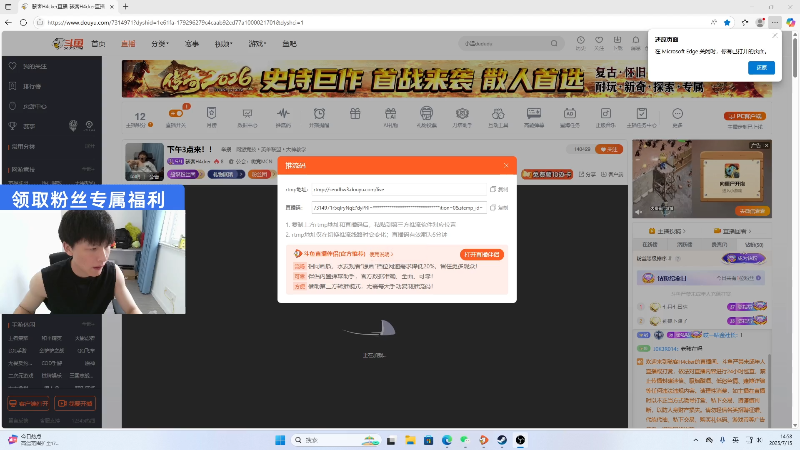The width and height of the screenshot is (800, 450).
Task: Click the 传奇2026 advertisement banner
Action: pyautogui.click(x=446, y=79)
